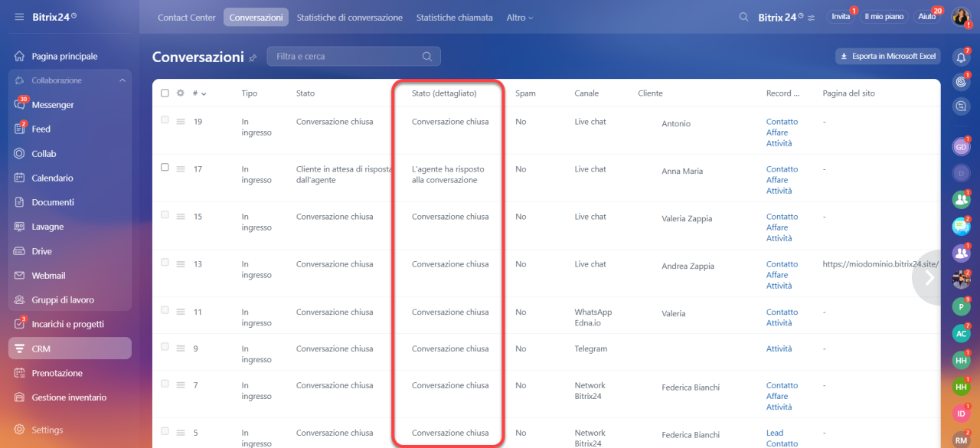980x448 pixels.
Task: Open grid settings gear icon in table header
Action: (x=181, y=93)
